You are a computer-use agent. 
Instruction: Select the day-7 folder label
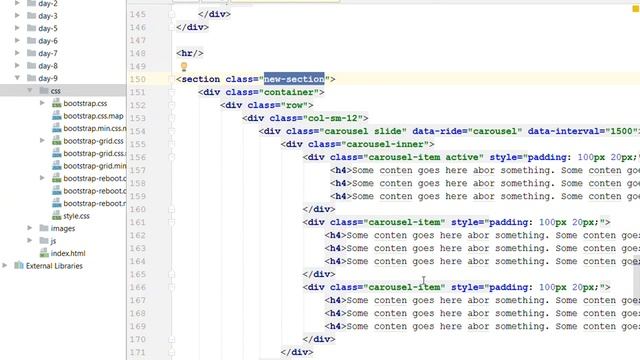(x=48, y=53)
